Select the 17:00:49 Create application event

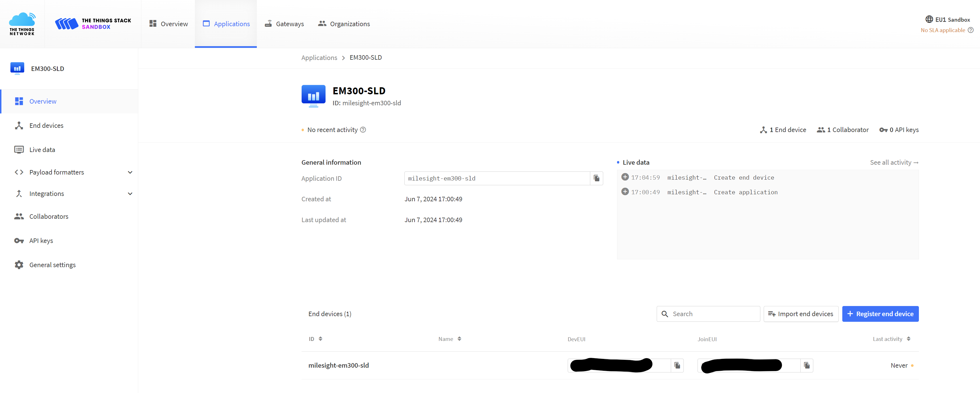(x=768, y=192)
